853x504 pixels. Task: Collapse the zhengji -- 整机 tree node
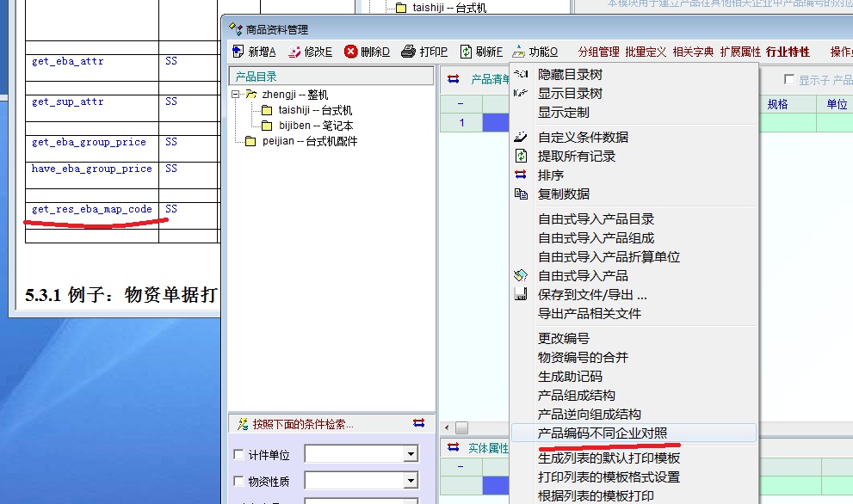236,95
